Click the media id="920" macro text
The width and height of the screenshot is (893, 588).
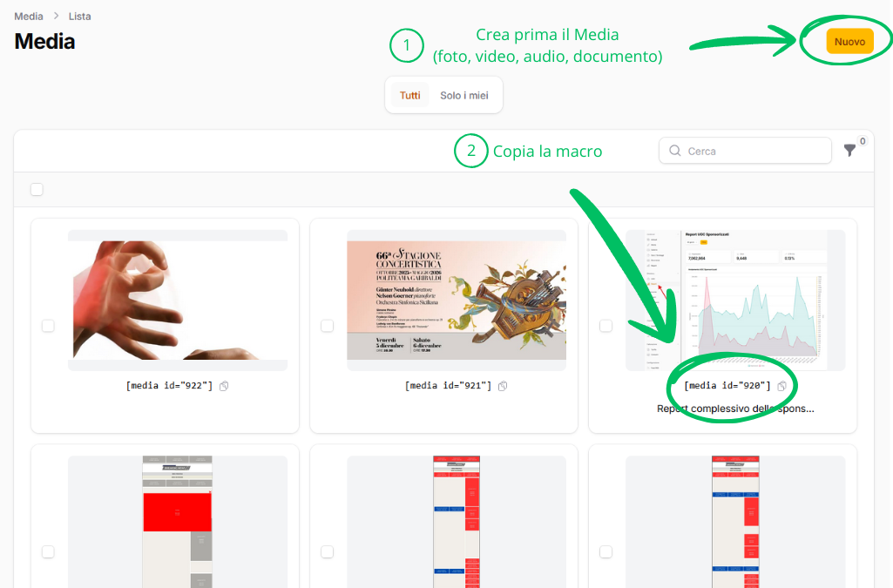[727, 386]
